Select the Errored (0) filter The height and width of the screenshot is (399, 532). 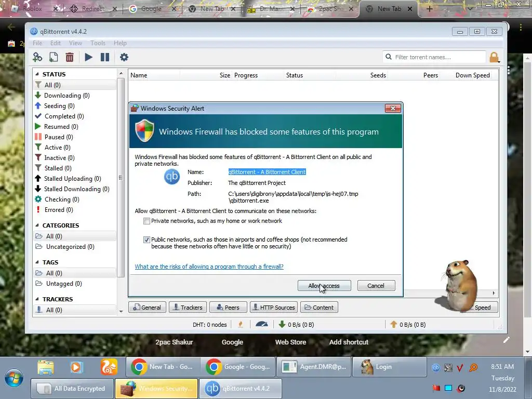58,210
